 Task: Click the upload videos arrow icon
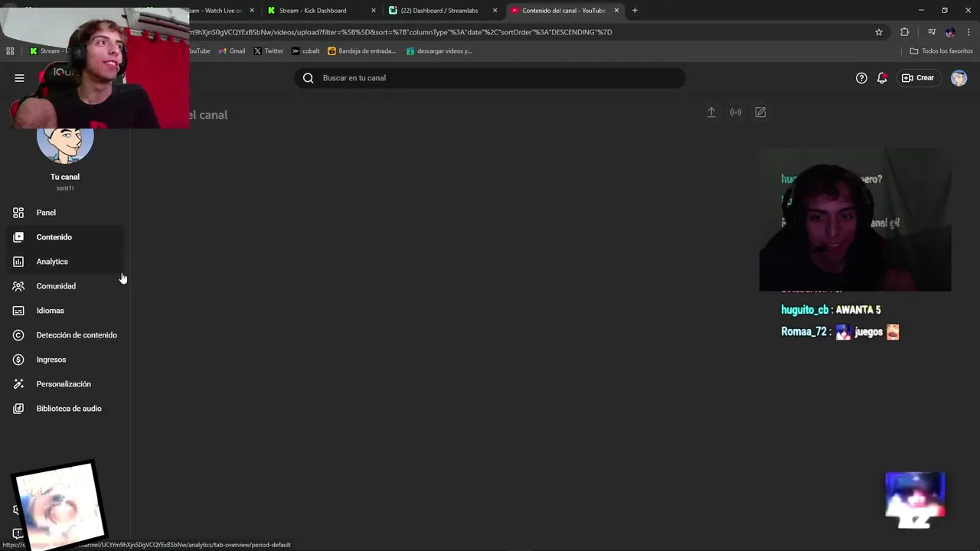click(711, 112)
